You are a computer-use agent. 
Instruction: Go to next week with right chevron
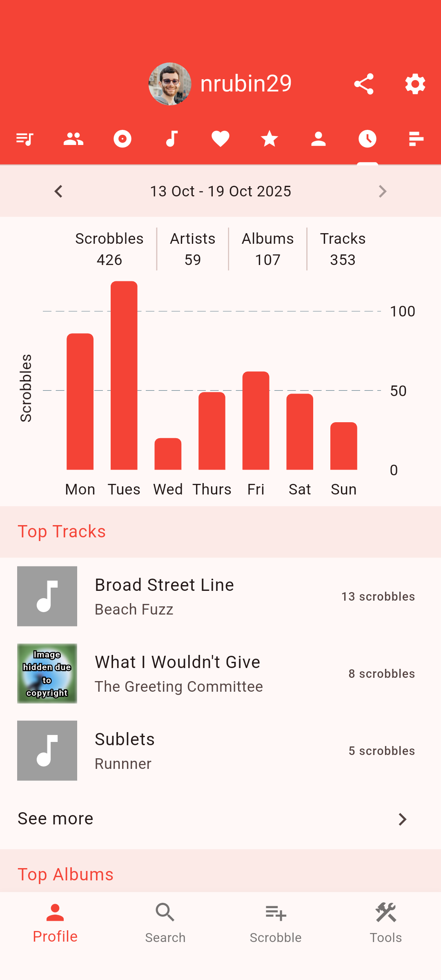pos(382,191)
